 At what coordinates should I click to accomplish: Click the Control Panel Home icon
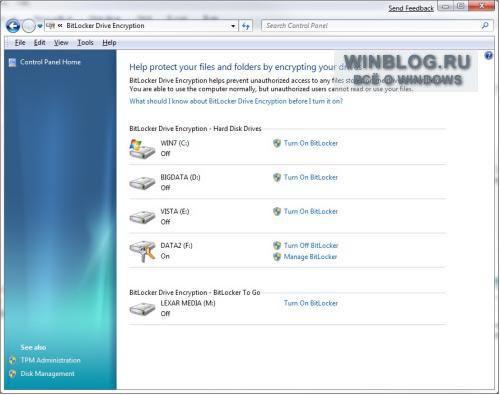12,62
